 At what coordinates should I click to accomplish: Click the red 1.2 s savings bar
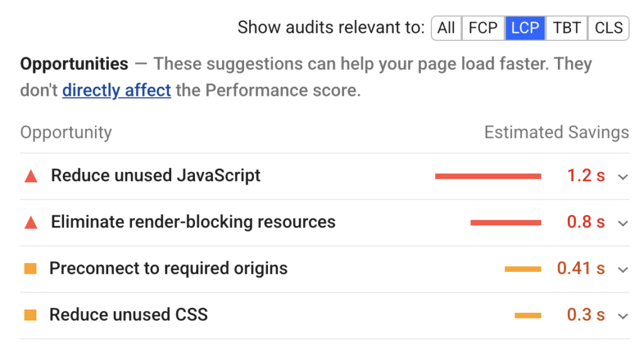[x=488, y=176]
